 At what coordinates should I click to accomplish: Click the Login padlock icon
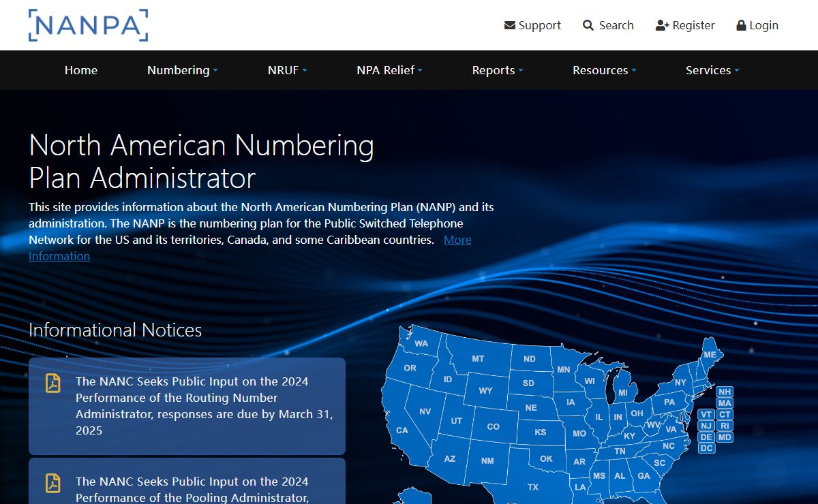(x=741, y=25)
